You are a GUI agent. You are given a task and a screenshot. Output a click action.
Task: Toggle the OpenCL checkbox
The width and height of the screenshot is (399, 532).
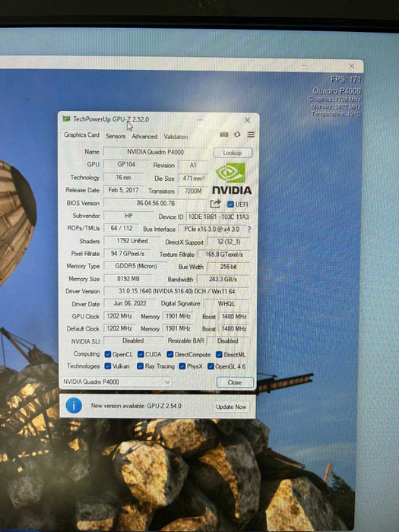point(108,354)
